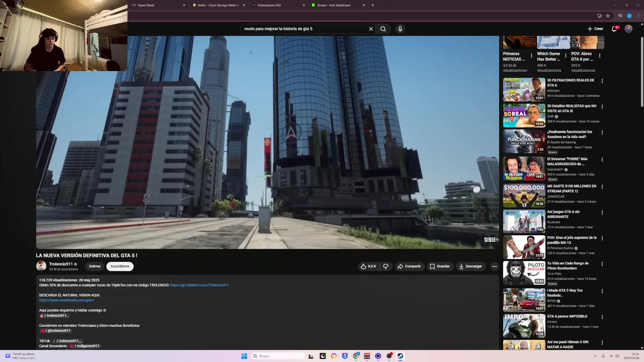Show hidden system tray icons
This screenshot has height=362, width=644.
pos(595,356)
